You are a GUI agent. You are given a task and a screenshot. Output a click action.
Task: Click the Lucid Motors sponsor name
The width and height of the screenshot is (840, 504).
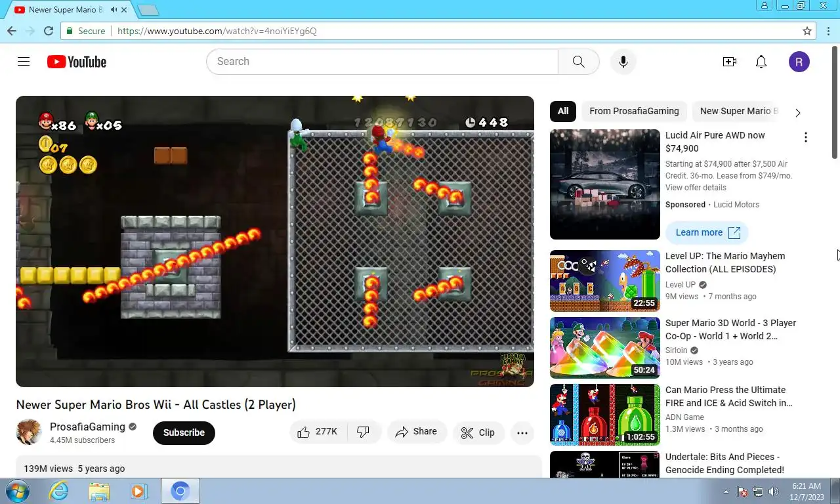point(736,205)
